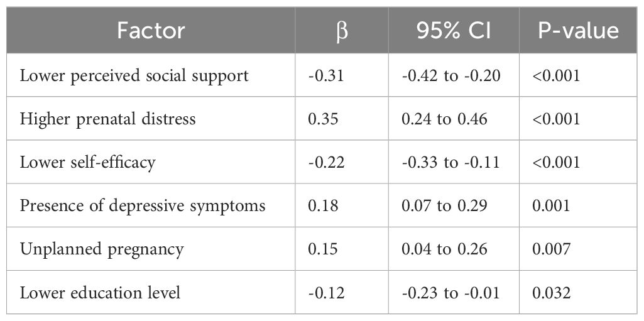644x321 pixels.
Task: Click the confidence interval 0.07 to 0.29
Action: 444,205
